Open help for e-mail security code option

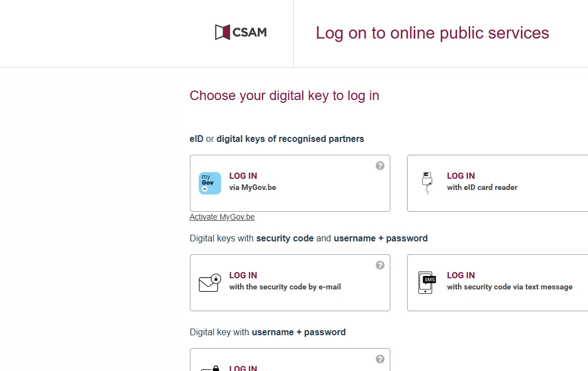380,265
